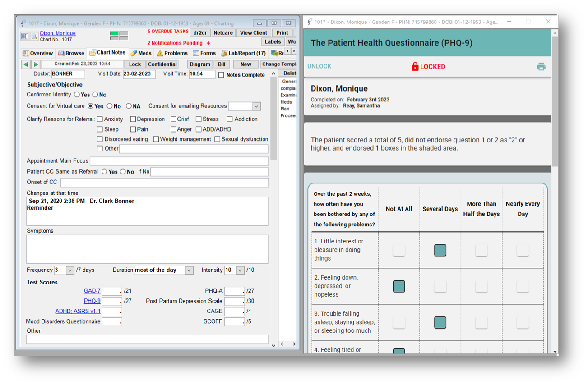Click the New note button
This screenshot has height=385, width=588.
click(246, 64)
